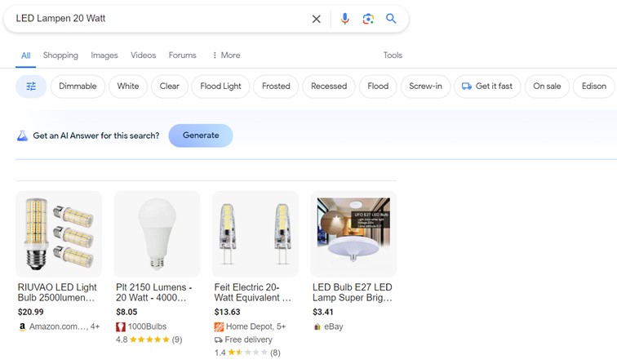Click the $3.41 price

point(323,312)
